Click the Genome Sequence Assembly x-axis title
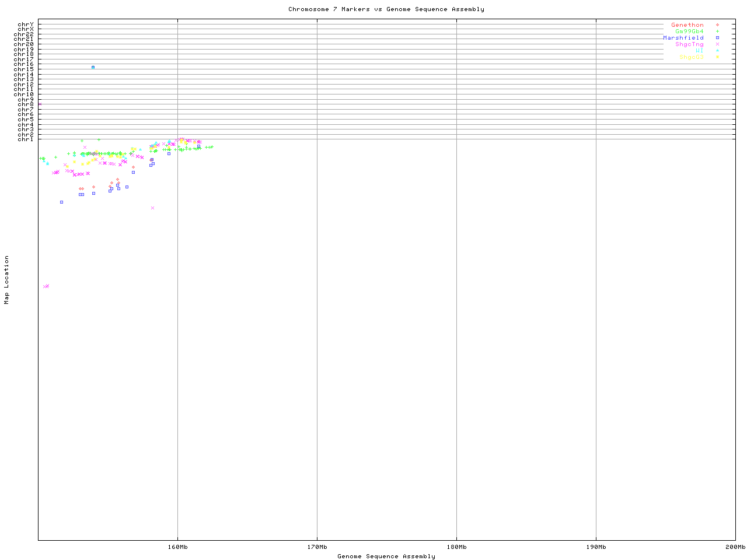The width and height of the screenshot is (747, 560). [386, 556]
